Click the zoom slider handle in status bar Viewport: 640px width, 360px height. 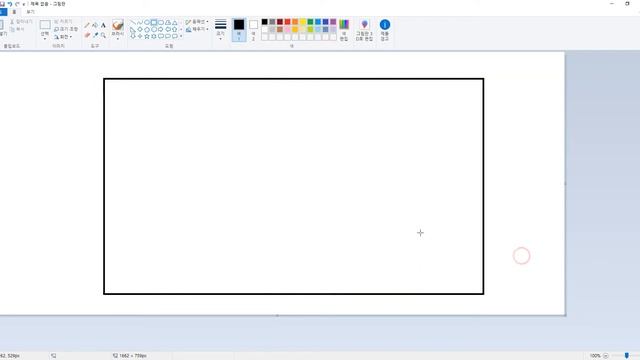point(627,356)
